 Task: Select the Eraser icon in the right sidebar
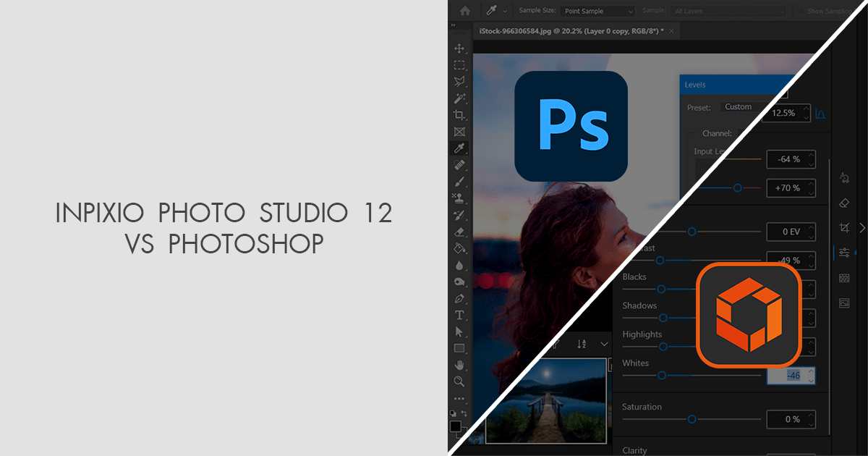(844, 202)
